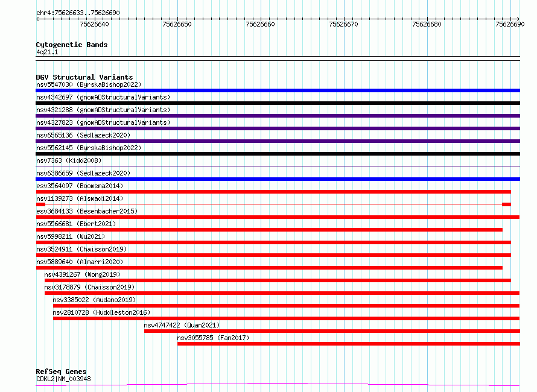Screen dimensions: 537x392
Task: Click nsv4747422 (Quan2021) variant label
Action: click(x=182, y=325)
